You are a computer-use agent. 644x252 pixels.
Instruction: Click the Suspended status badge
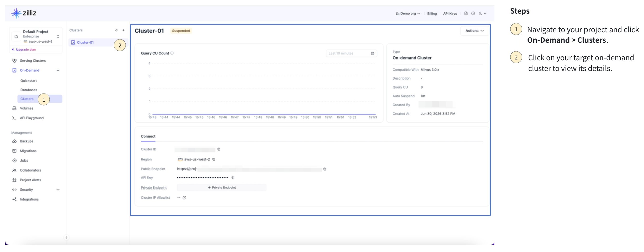click(x=181, y=31)
